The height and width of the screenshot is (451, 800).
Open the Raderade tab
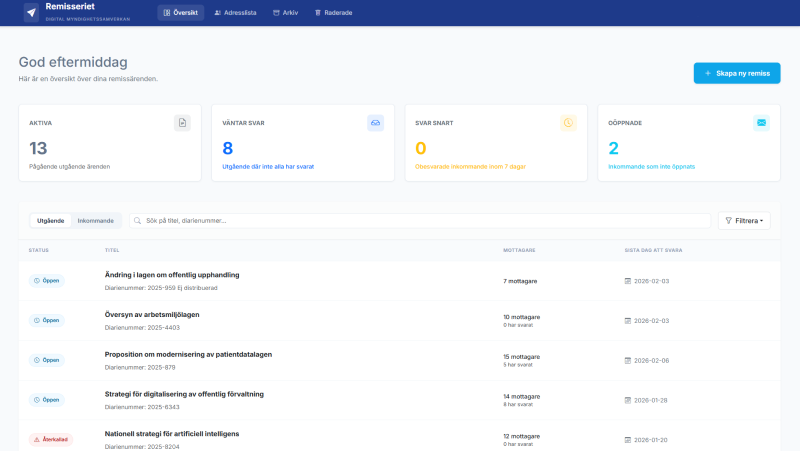333,13
